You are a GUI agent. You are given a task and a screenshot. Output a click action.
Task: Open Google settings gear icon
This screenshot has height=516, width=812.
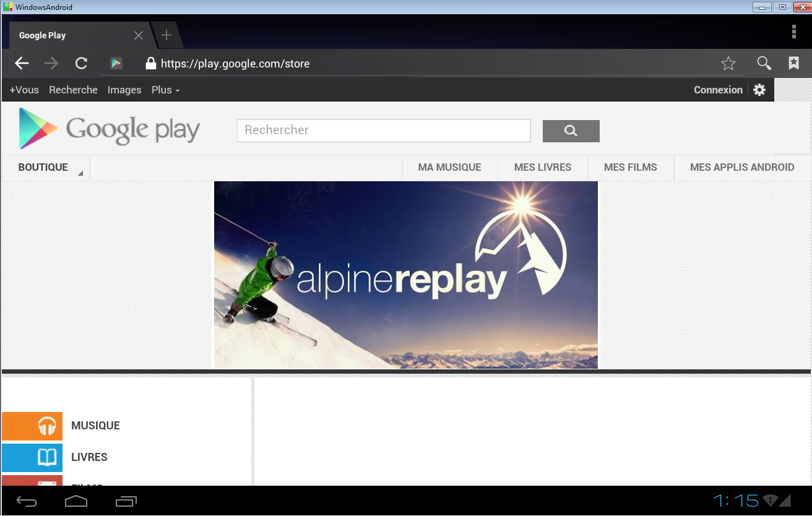click(759, 90)
